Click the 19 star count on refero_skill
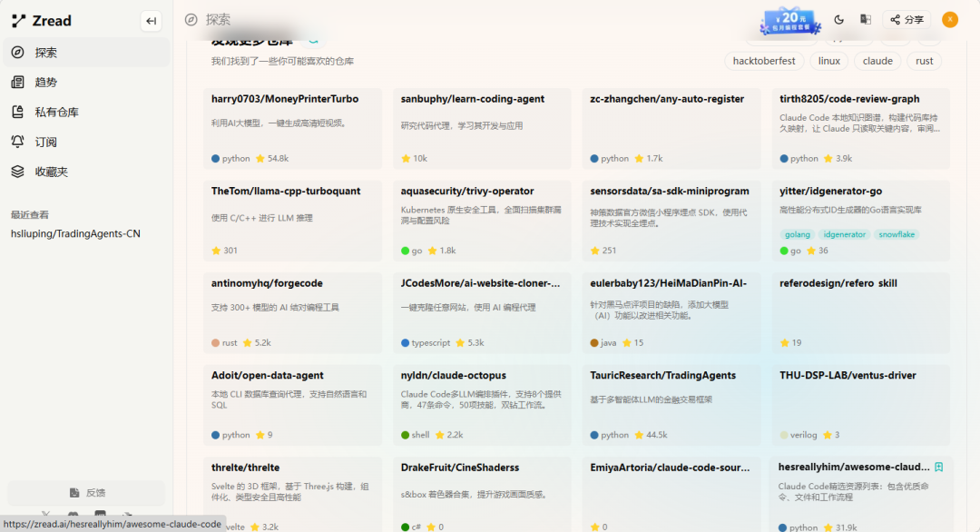 click(790, 343)
